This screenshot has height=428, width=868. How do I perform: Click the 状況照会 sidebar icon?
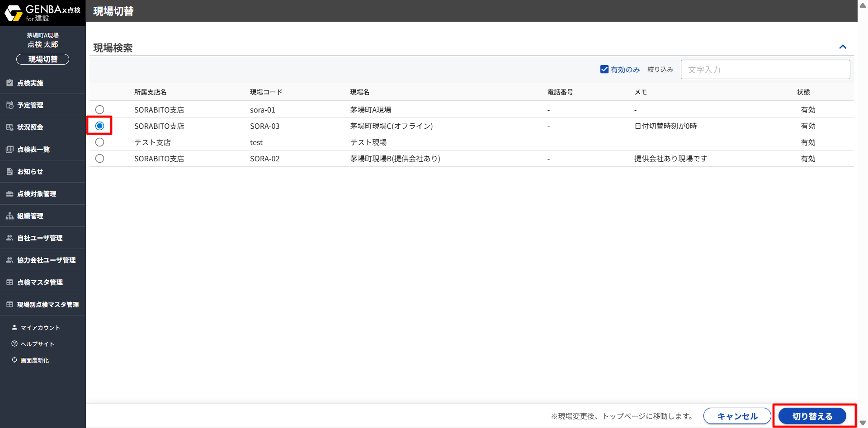pyautogui.click(x=9, y=127)
